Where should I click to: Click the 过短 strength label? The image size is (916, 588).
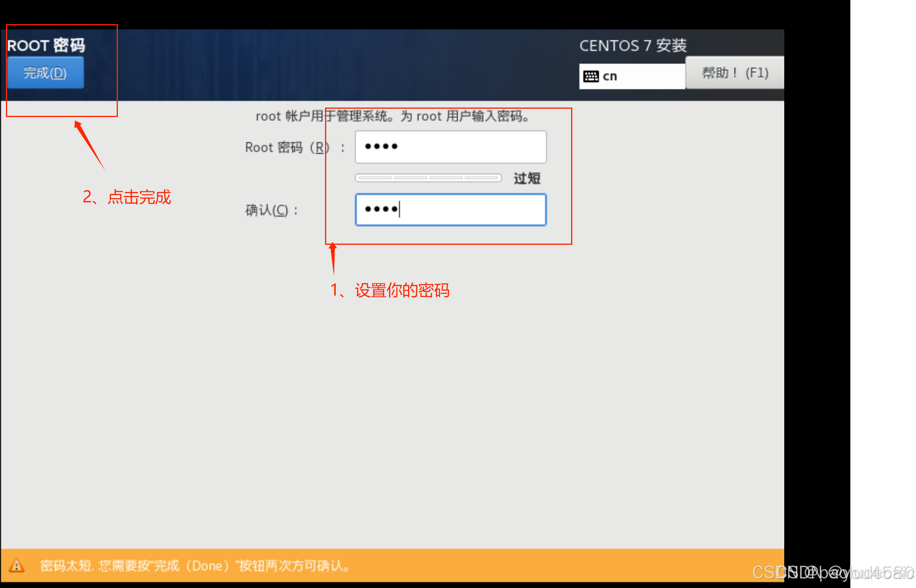[527, 178]
